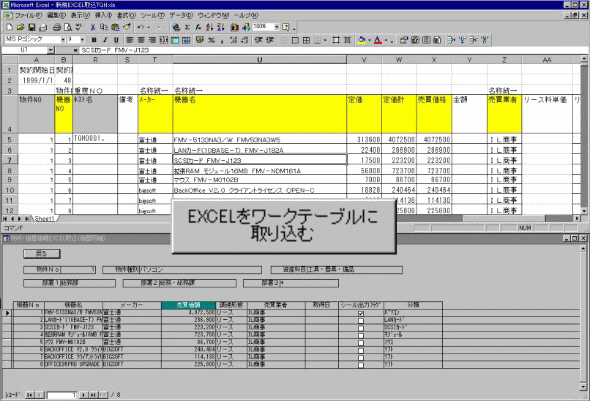Image resolution: width=590 pixels, height=401 pixels.
Task: Open the 書式 (Format) menu
Action: [x=126, y=15]
